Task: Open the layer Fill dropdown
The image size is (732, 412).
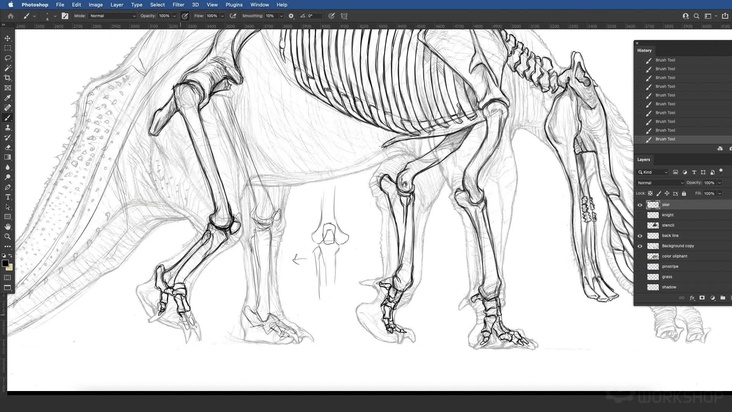Action: pos(719,193)
